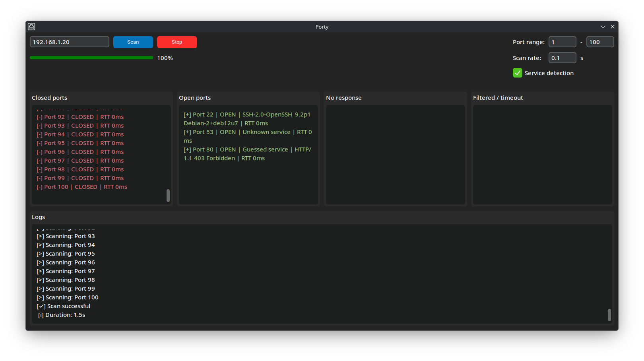Collapse the window using the title bar chevron
Image resolution: width=644 pixels, height=361 pixels.
(603, 26)
